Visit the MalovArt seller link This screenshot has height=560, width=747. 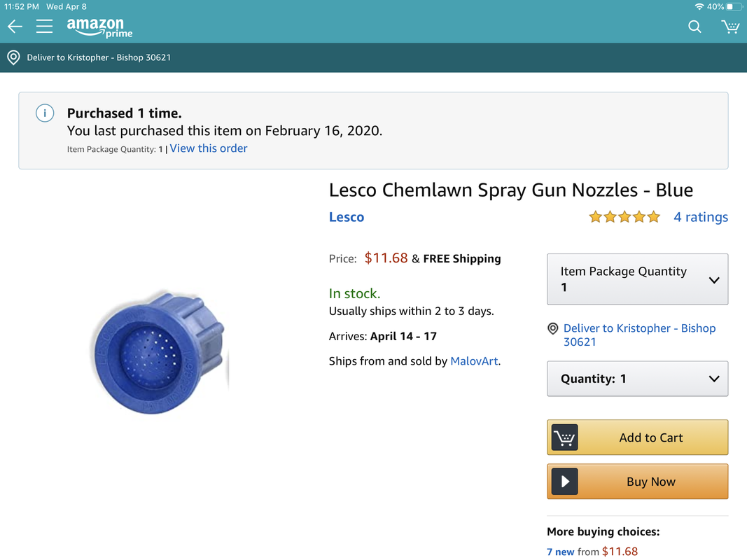475,361
